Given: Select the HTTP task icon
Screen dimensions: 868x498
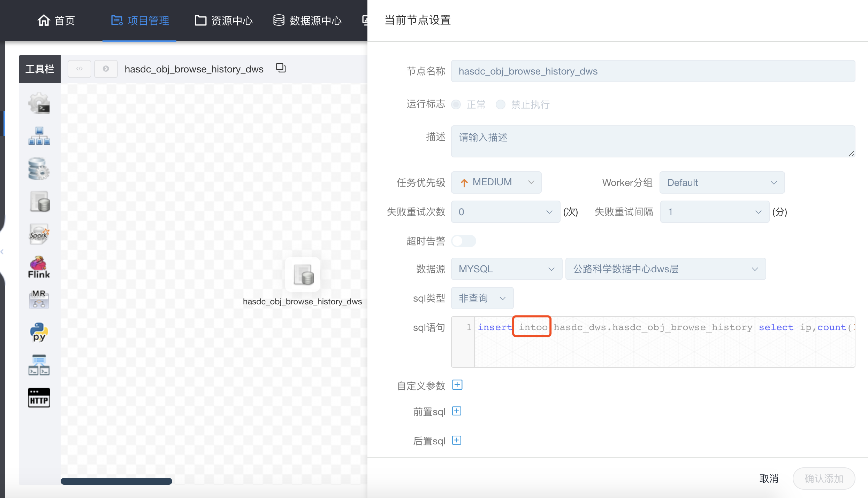Looking at the screenshot, I should pos(39,398).
